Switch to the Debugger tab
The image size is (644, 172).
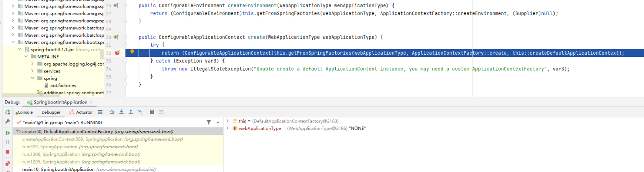tap(51, 112)
